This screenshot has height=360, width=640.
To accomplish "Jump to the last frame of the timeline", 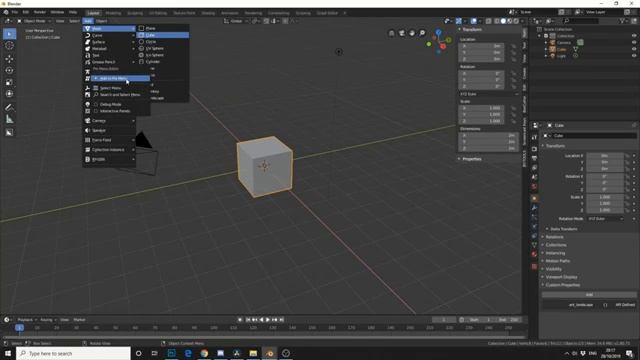I will tap(282, 320).
